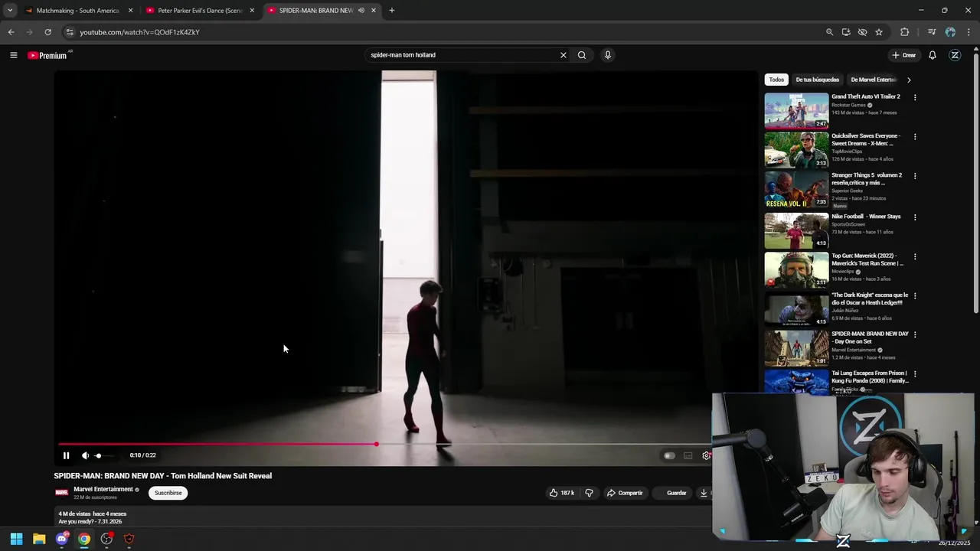Open the Grand Theft Auto VI Trailer 2 thumbnail

tap(796, 111)
